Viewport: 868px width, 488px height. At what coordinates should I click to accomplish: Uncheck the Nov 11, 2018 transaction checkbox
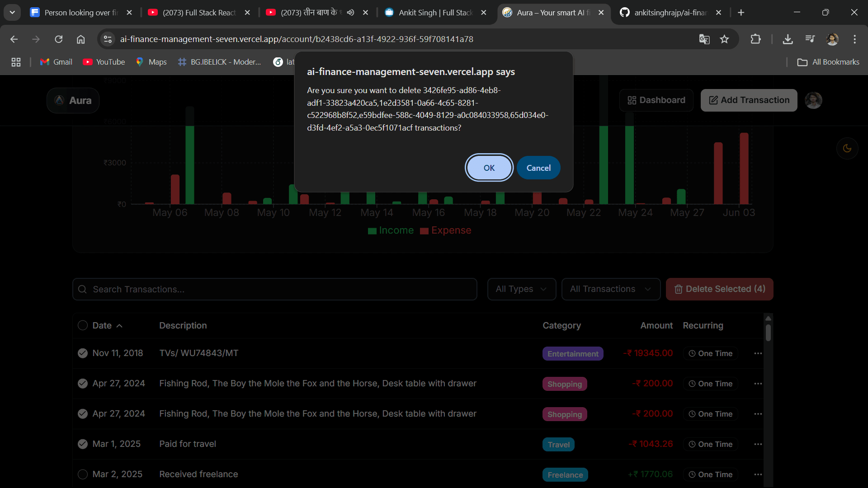pos(83,353)
